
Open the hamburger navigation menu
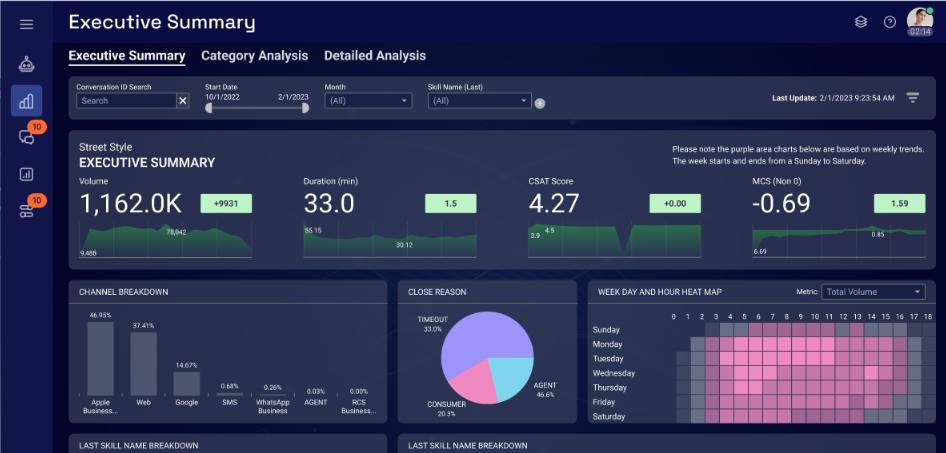coord(26,24)
